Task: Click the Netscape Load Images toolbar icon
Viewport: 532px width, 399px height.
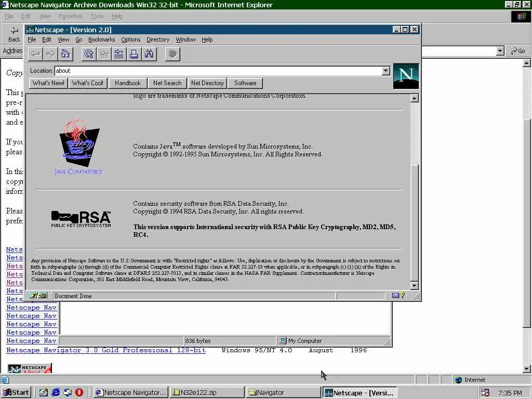Action: [104, 54]
